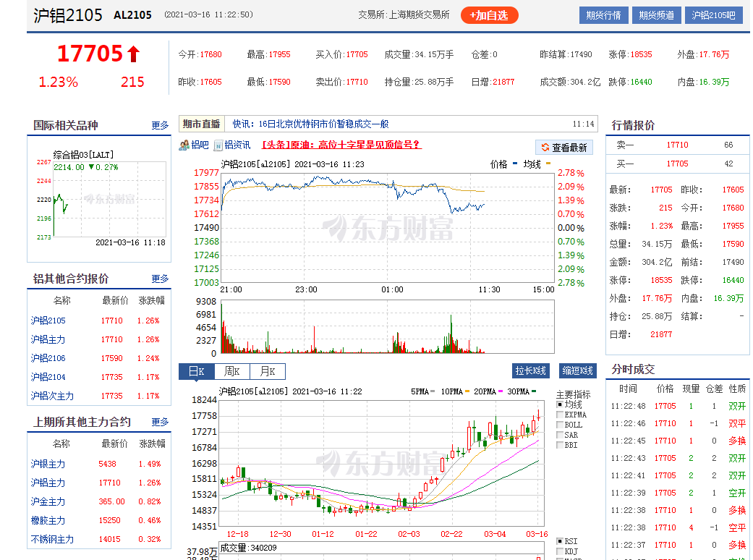
Task: Click the 卖一 quote row
Action: point(677,145)
